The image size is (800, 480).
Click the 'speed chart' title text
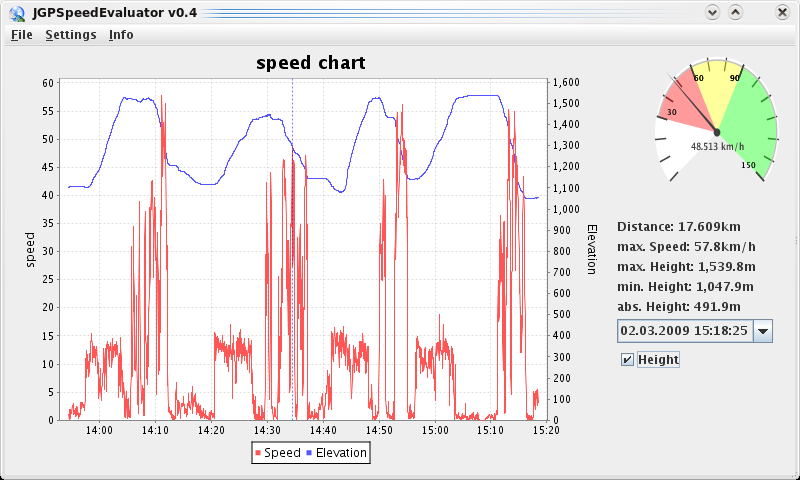[310, 63]
